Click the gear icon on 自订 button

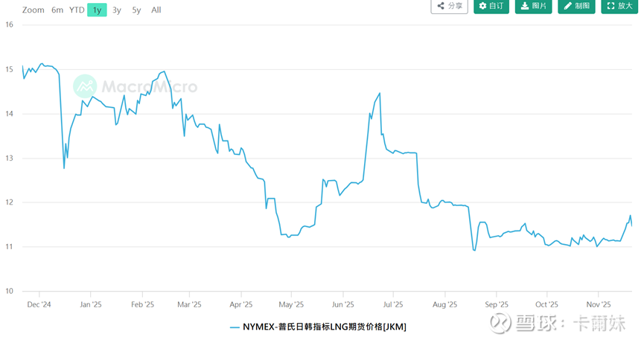coord(482,6)
